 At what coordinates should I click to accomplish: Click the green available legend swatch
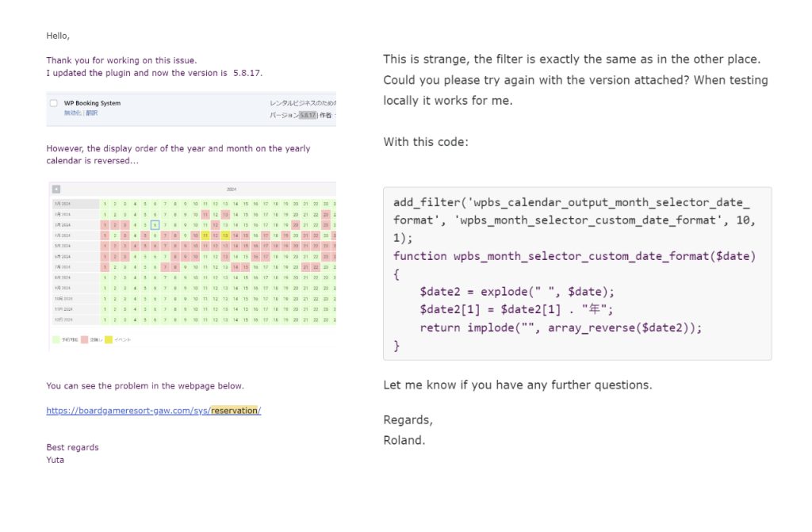click(x=54, y=339)
